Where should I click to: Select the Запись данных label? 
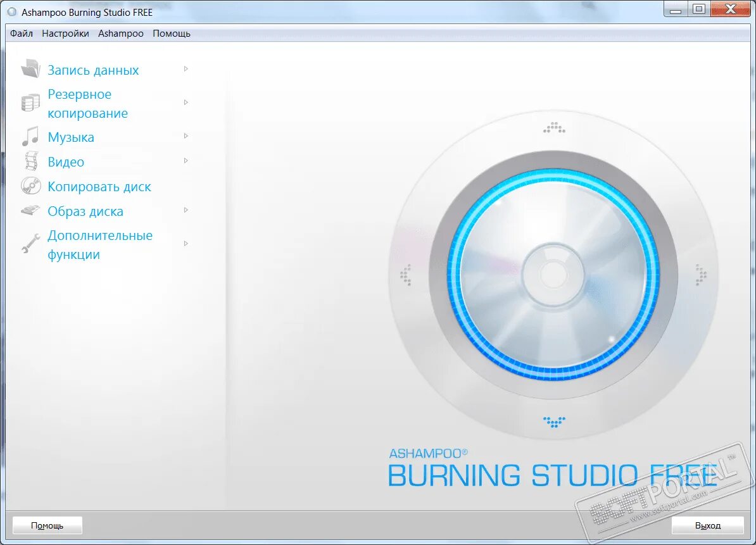(x=93, y=70)
